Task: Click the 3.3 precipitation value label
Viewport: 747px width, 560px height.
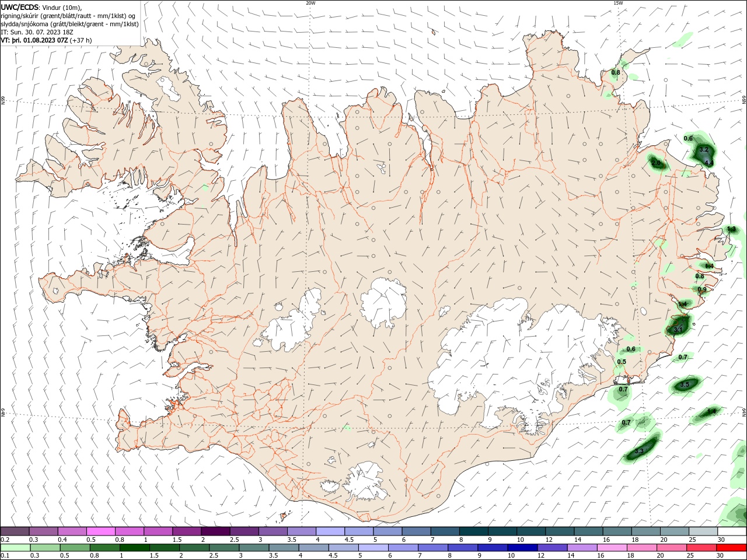Action: pos(638,451)
